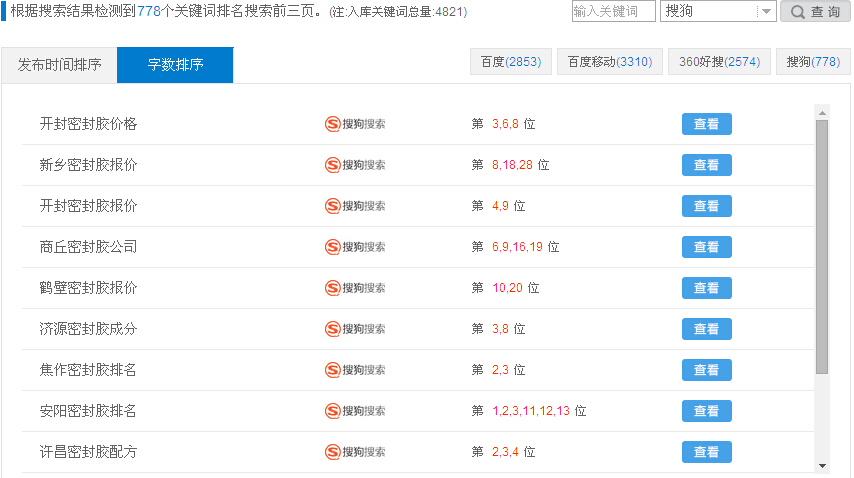Click scrollbar down arrow in results list
The image size is (854, 478).
click(822, 465)
